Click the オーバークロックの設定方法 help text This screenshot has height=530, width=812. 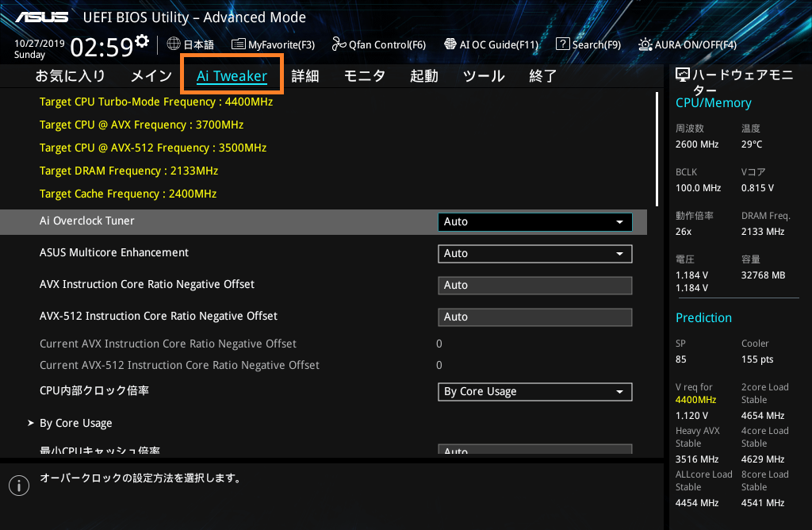142,478
